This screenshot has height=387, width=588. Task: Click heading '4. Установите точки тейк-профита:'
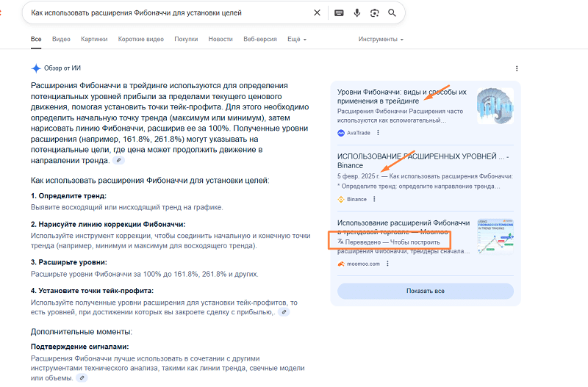pos(92,291)
